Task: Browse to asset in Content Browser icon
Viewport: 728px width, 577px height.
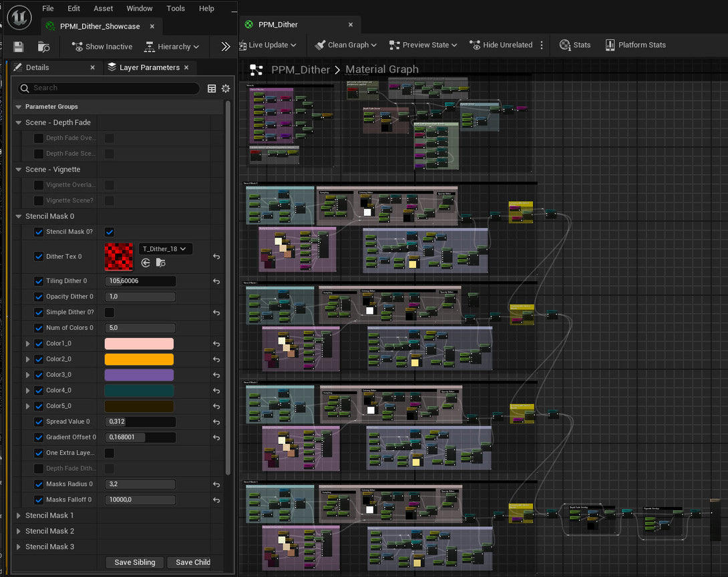Action: pos(43,47)
